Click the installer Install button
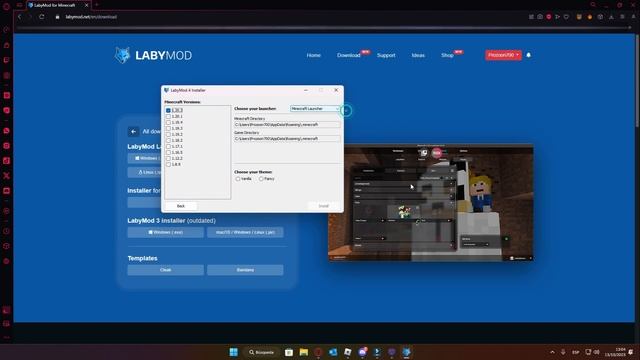This screenshot has width=640, height=360. pos(324,206)
